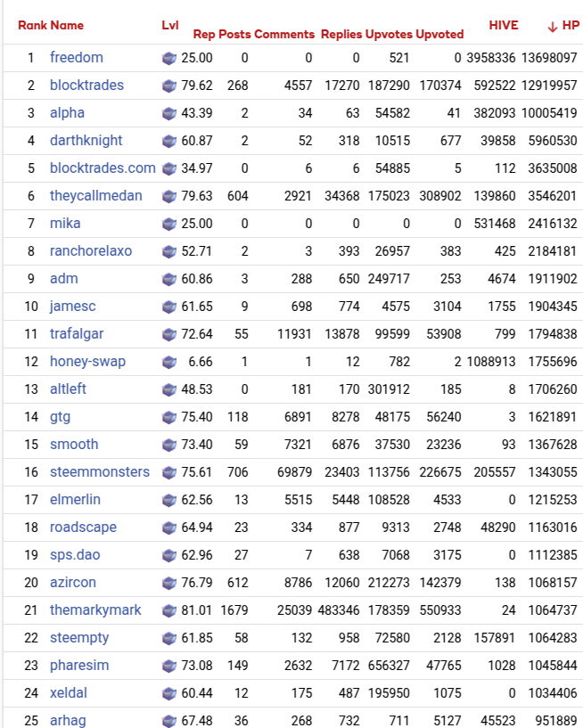Click the level cube icon in gtg's row
This screenshot has width=583, height=728.
click(169, 417)
